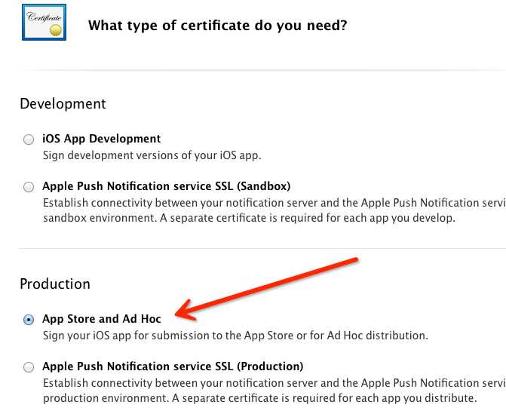The width and height of the screenshot is (506, 420).
Task: Click the Development section heading
Action: 63,104
